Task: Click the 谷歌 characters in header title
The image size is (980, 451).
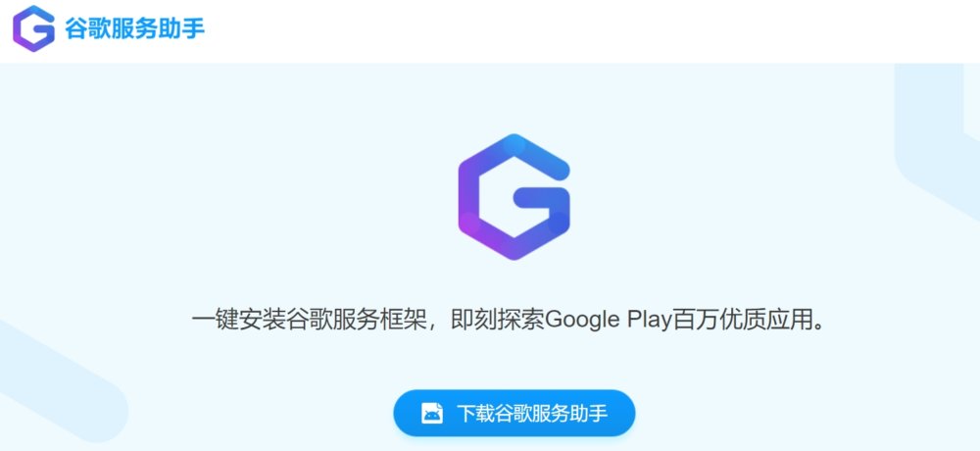Action: click(78, 28)
